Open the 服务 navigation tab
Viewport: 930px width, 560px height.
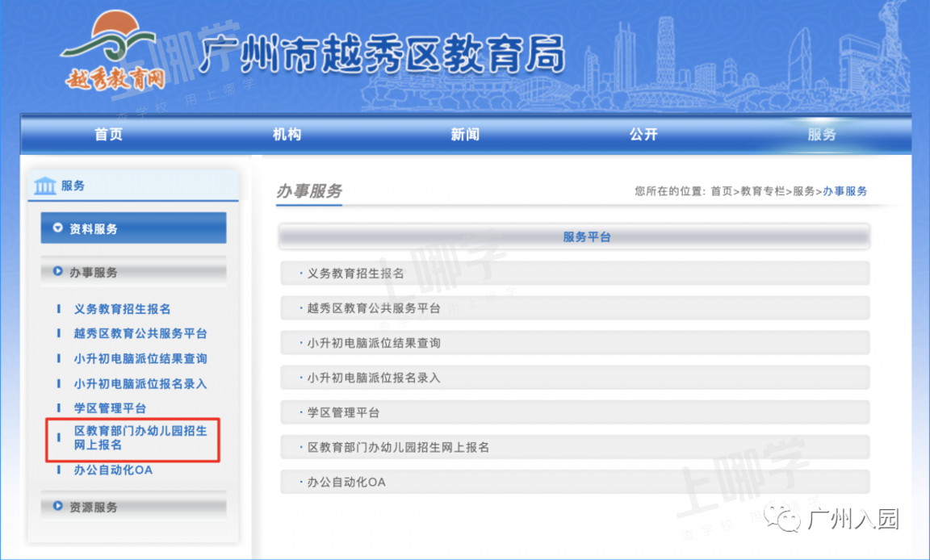pyautogui.click(x=822, y=135)
